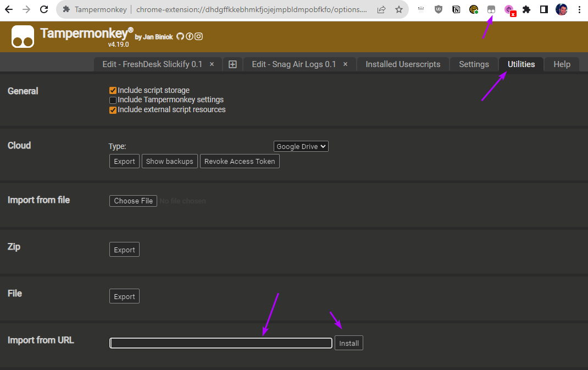Open the Chrome extensions puzzle icon

(526, 9)
